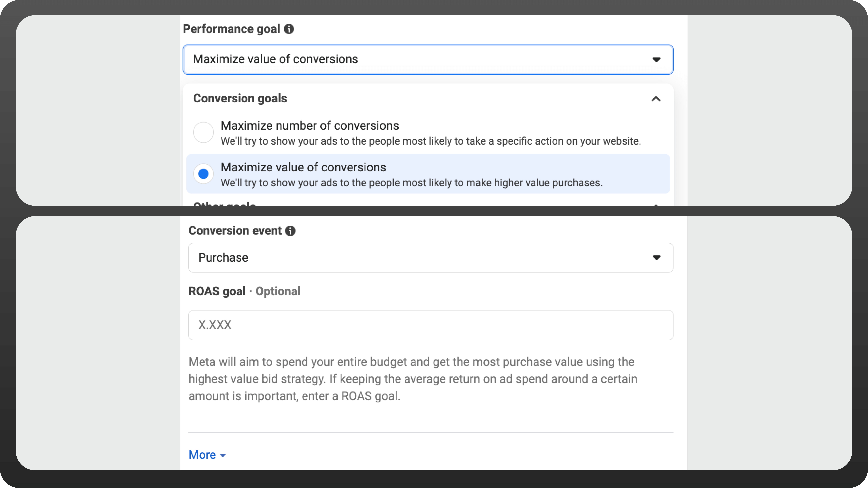Click into the ROAS goal input field
Image resolution: width=868 pixels, height=488 pixels.
pos(431,325)
